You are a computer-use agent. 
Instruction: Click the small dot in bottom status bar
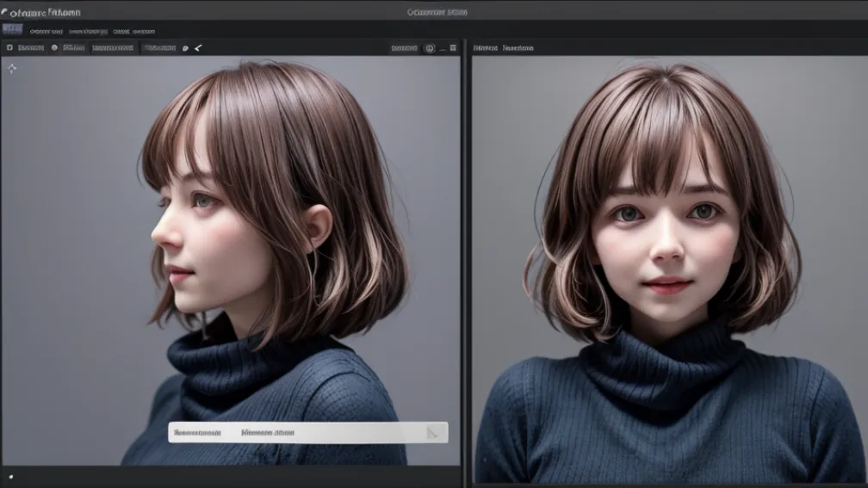(x=10, y=477)
